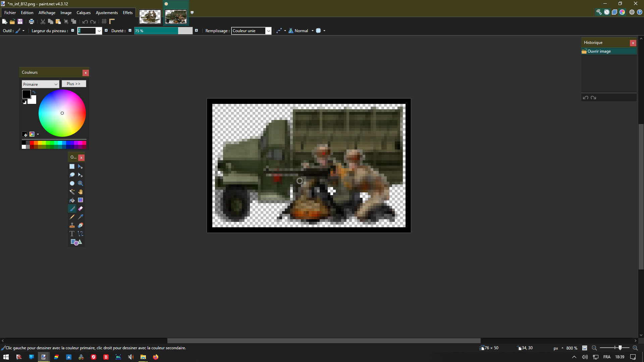The image size is (644, 362).
Task: Select the Move Selection tool
Action: [x=80, y=175]
